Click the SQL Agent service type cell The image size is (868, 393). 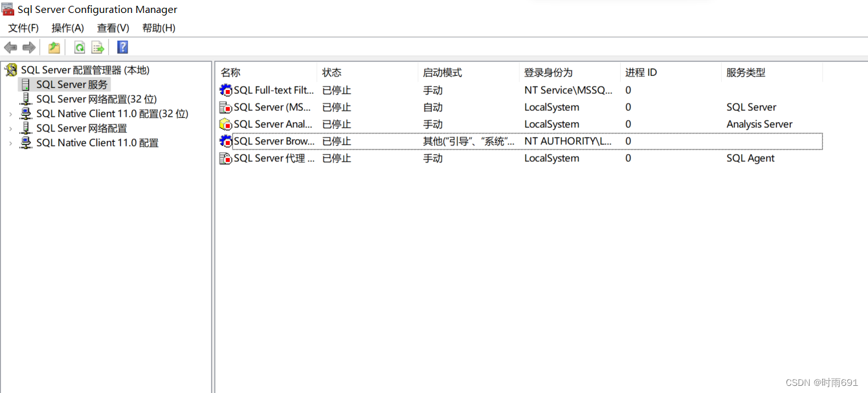pyautogui.click(x=750, y=158)
